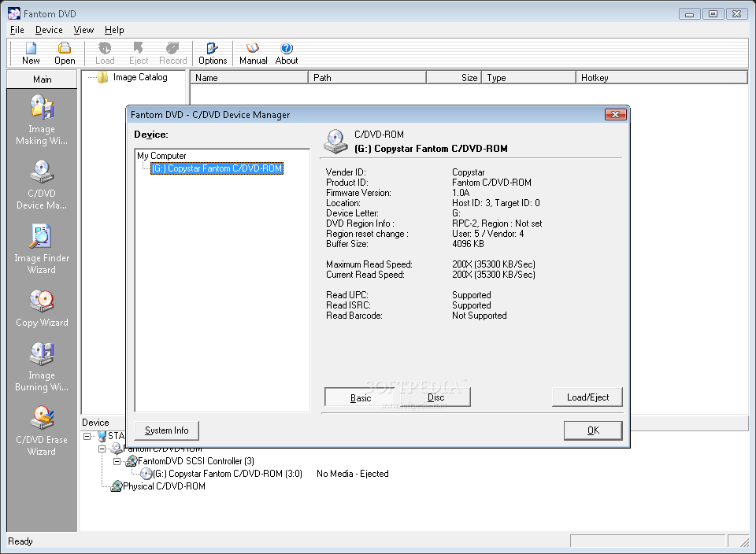Viewport: 756px width, 554px height.
Task: Close the C/DVD Device Manager dialog
Action: [x=615, y=114]
